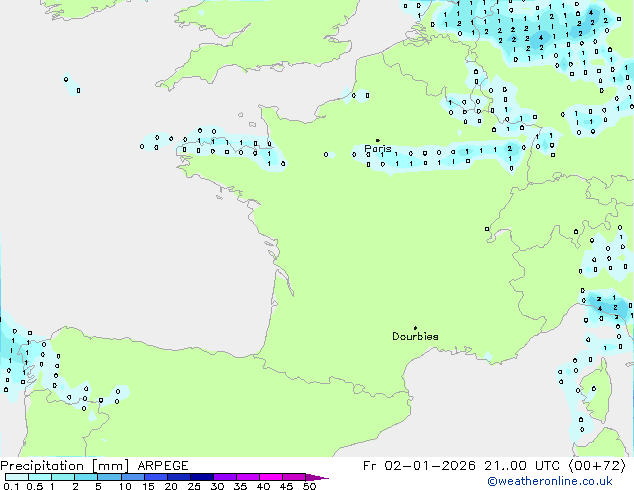Click the Dourbies city marker dot
The height and width of the screenshot is (490, 634).
point(415,328)
